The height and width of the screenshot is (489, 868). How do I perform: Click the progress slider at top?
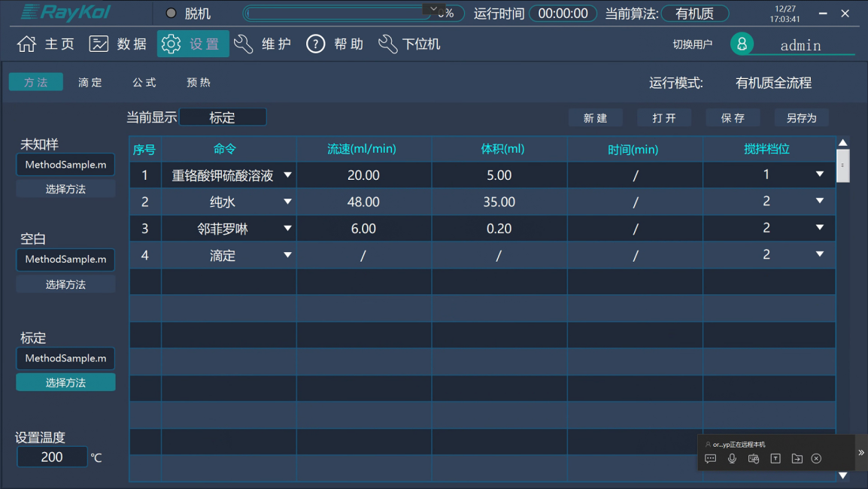point(338,13)
